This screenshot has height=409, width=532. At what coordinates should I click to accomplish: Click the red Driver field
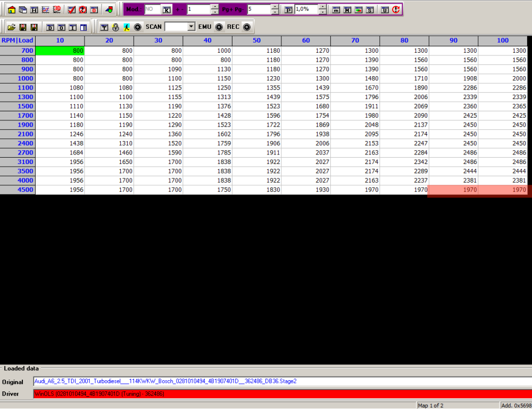[x=282, y=394]
